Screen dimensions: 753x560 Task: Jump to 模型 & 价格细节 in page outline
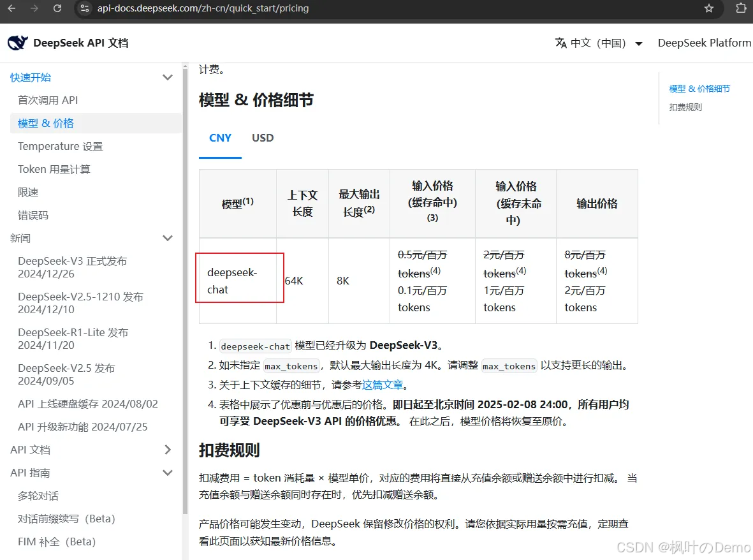tap(699, 89)
